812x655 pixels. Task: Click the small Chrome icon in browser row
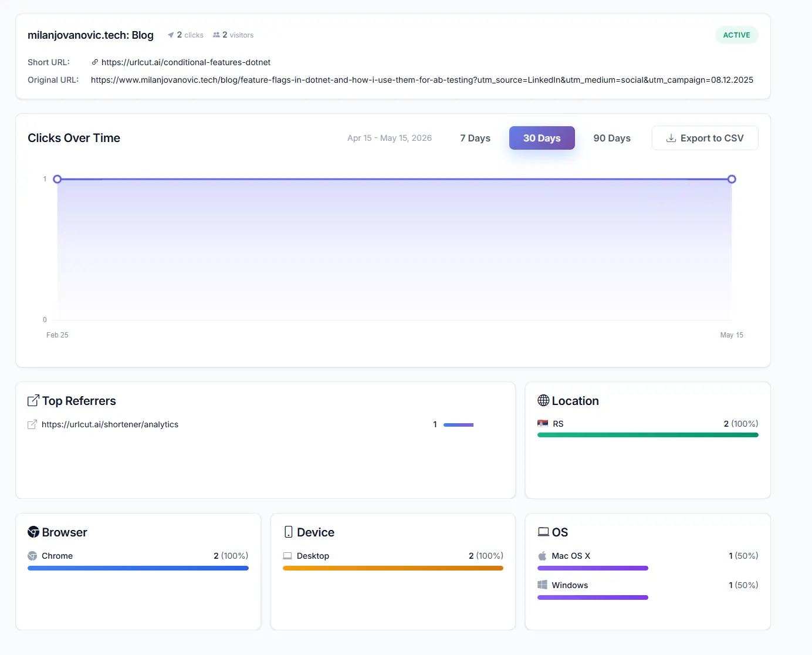(x=32, y=556)
